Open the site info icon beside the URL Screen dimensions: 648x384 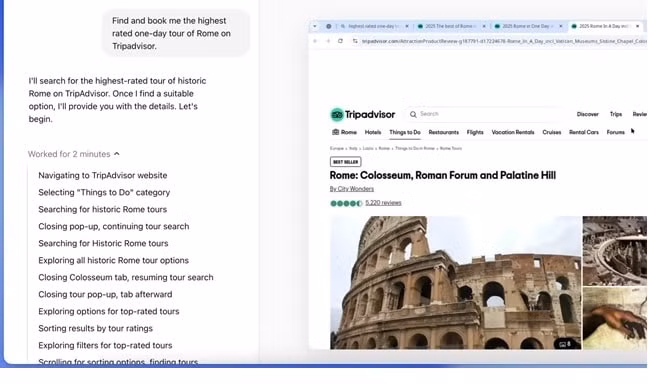355,41
